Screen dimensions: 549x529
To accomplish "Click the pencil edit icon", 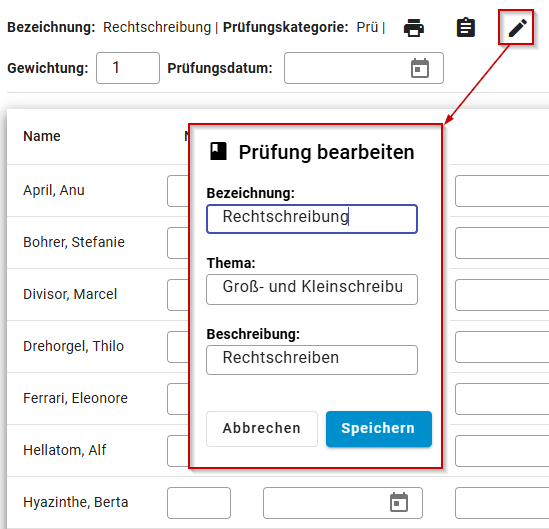I will click(x=517, y=28).
